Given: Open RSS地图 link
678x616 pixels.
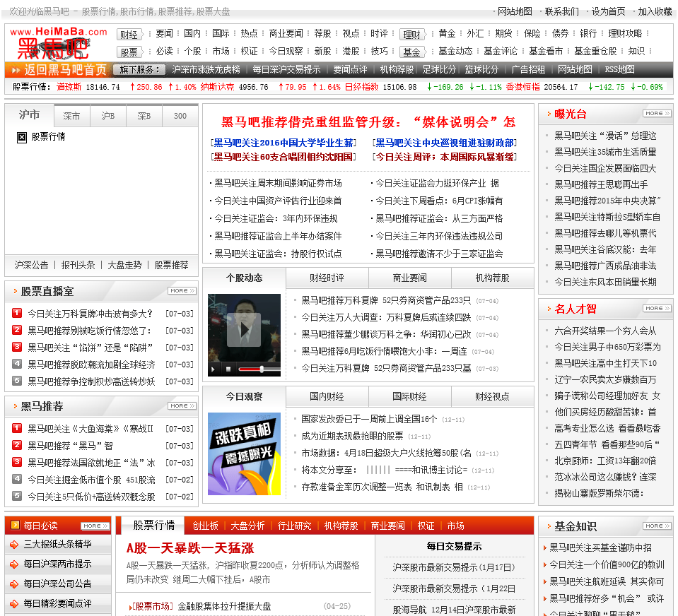Looking at the screenshot, I should point(619,69).
